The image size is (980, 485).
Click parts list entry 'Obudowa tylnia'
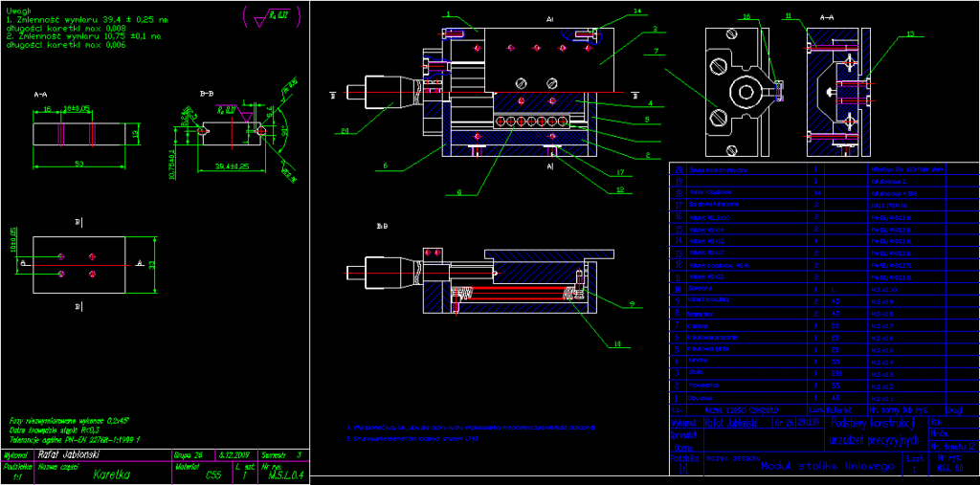(709, 349)
